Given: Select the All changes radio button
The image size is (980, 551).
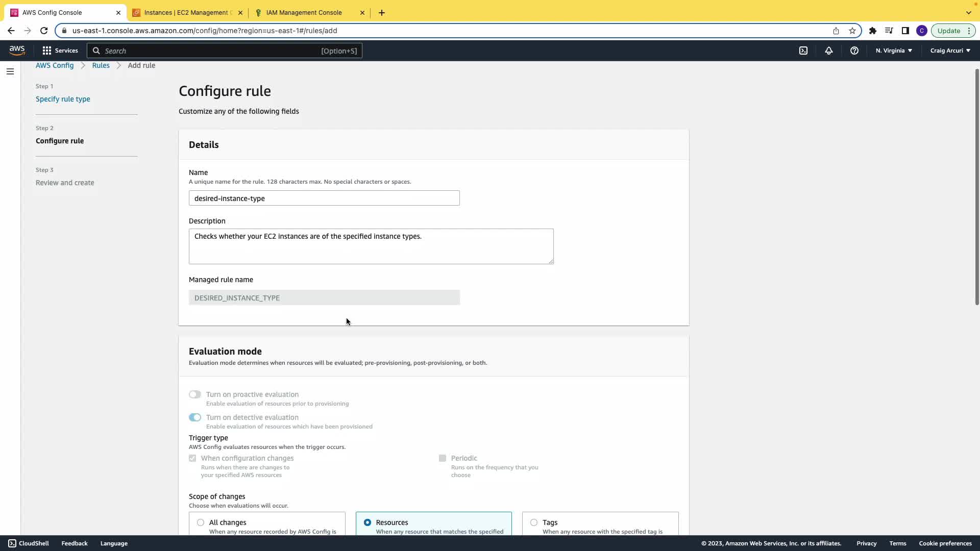Looking at the screenshot, I should 201,522.
